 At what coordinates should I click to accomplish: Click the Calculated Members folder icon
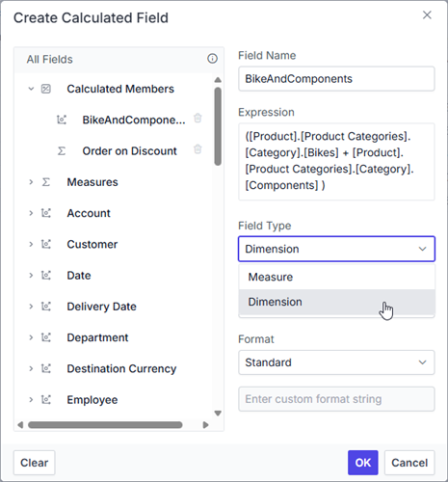click(x=46, y=89)
